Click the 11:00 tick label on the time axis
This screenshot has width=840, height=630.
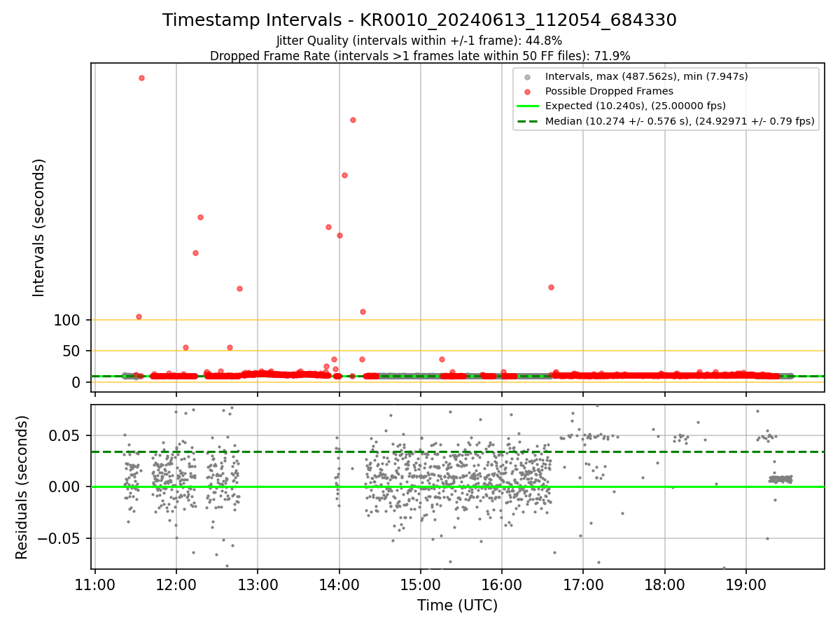pyautogui.click(x=95, y=584)
